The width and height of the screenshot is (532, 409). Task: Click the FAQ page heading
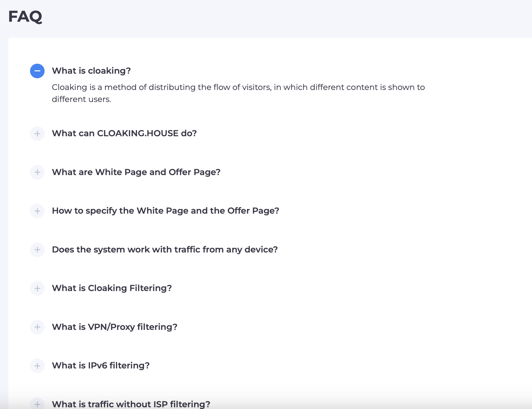(25, 17)
